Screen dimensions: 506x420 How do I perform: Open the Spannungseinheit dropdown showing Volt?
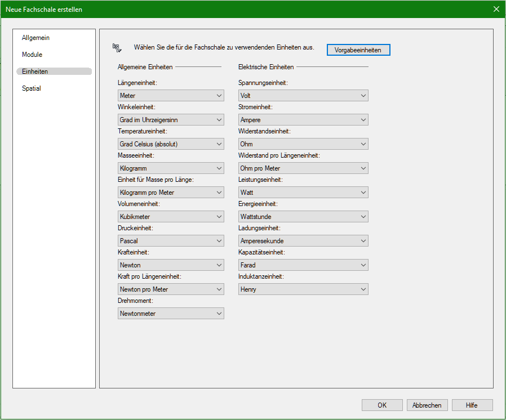(303, 95)
